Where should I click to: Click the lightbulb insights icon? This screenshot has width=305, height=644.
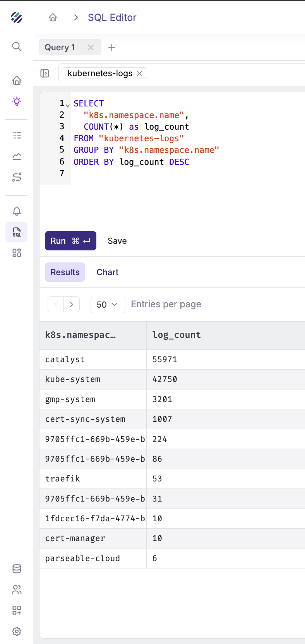pyautogui.click(x=17, y=101)
